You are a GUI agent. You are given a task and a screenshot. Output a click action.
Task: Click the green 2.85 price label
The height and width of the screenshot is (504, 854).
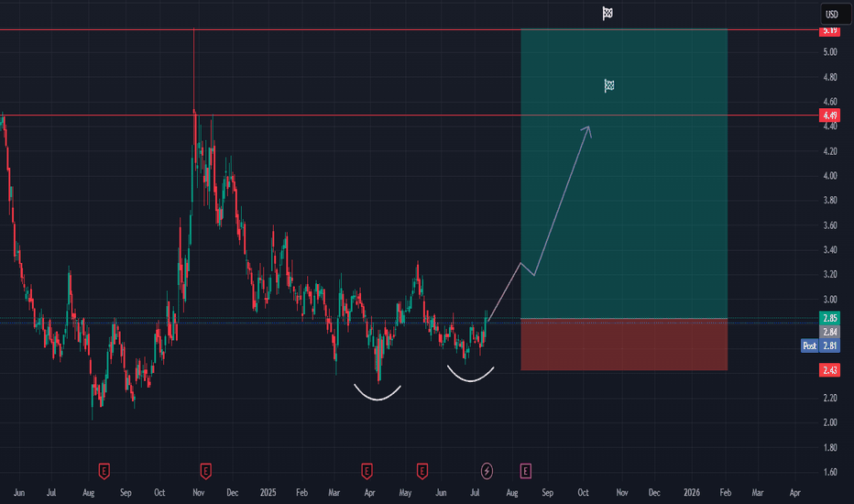[x=829, y=318]
